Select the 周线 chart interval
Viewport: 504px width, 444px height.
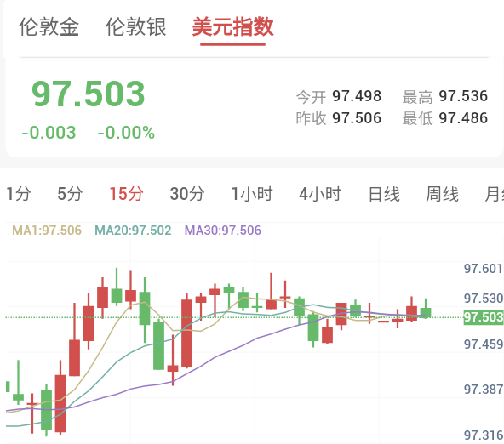(x=443, y=194)
